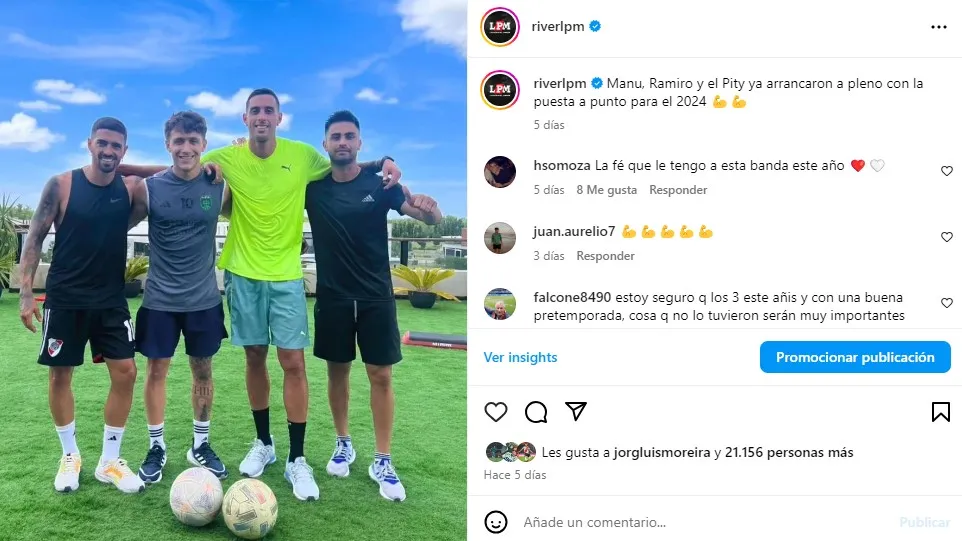Screen dimensions: 962x541
Task: Reply to hsomoza's comment via Responder
Action: tap(678, 190)
